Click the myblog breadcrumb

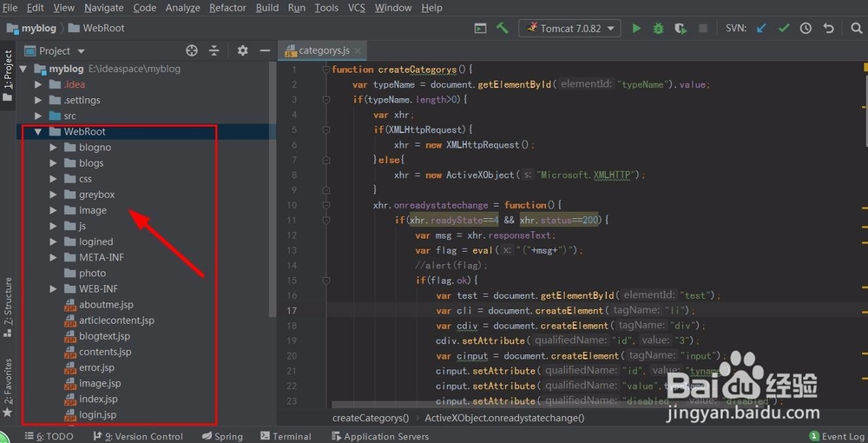pos(31,29)
